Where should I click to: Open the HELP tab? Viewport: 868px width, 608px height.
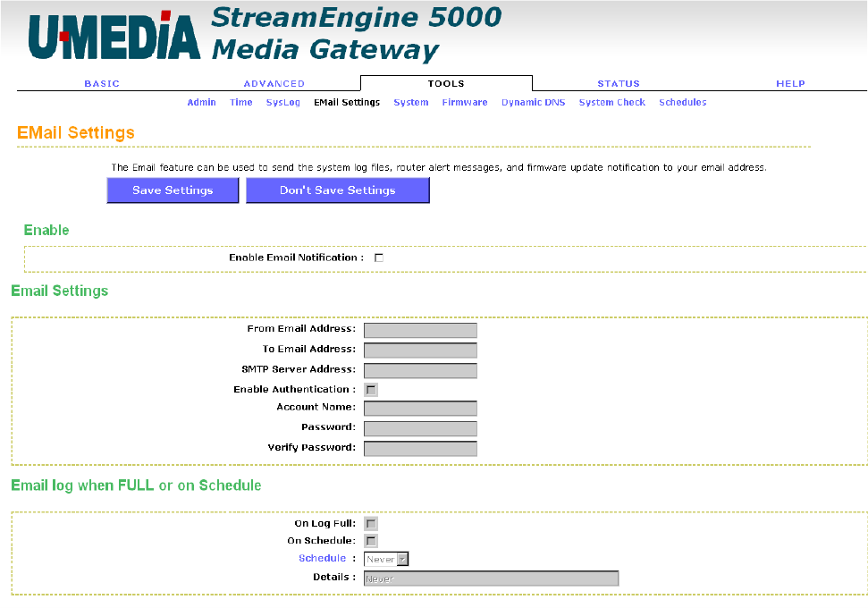790,84
